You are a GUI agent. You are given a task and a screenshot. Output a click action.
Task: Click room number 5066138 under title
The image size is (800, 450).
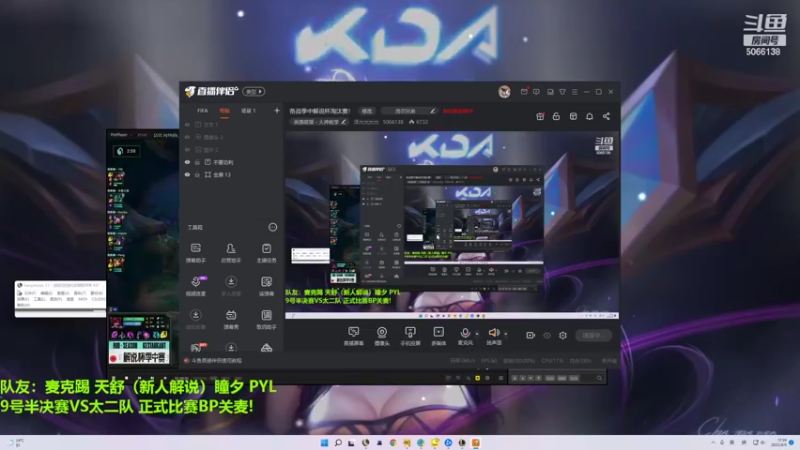pos(393,122)
